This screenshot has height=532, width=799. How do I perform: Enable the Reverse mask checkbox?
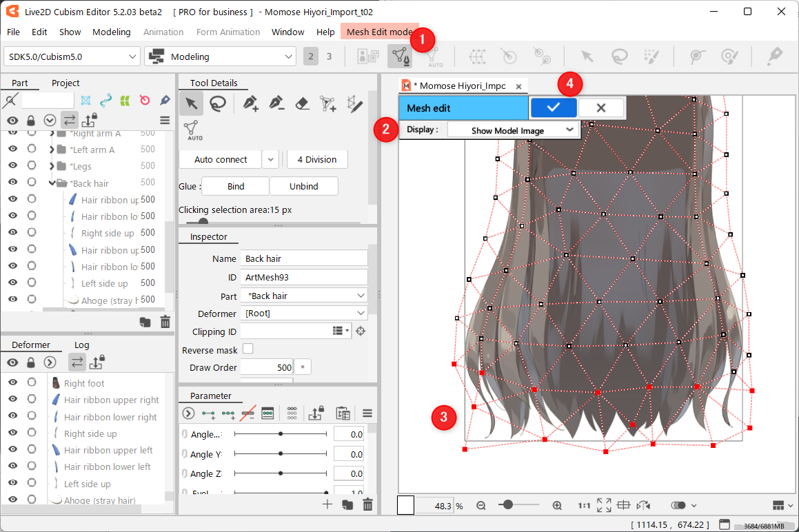[248, 349]
